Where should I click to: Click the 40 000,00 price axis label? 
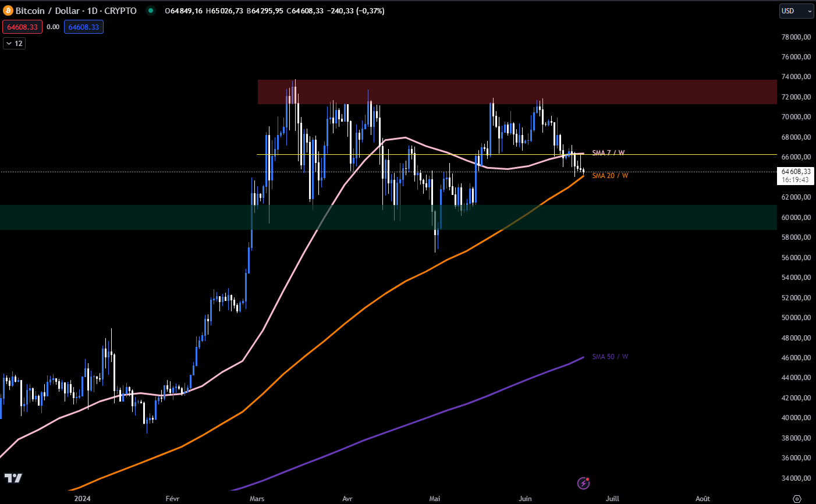796,418
